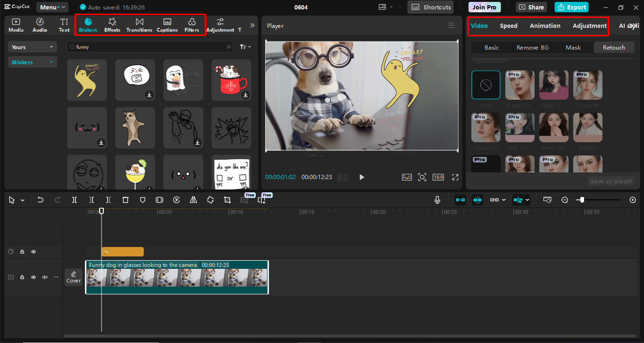Toggle the linkage chain icon
Screen dimensions: 644x343
[x=494, y=200]
